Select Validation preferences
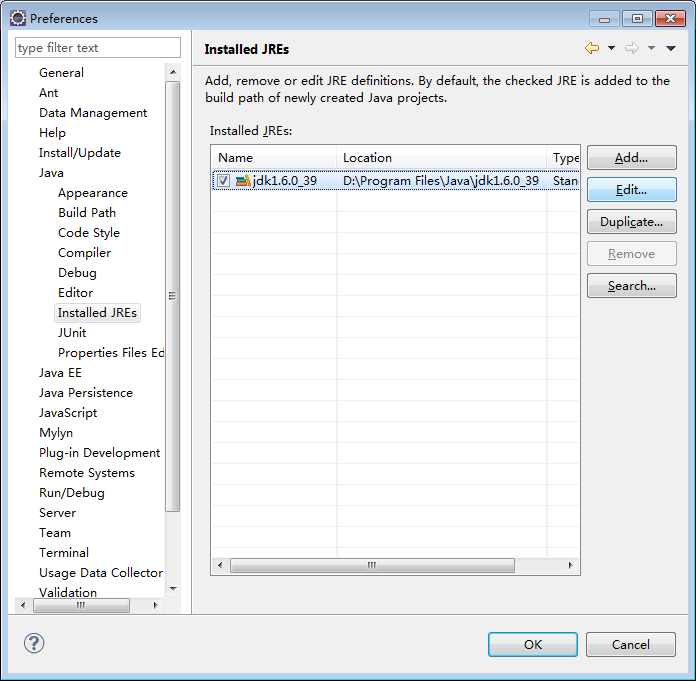This screenshot has width=696, height=681. [x=68, y=592]
